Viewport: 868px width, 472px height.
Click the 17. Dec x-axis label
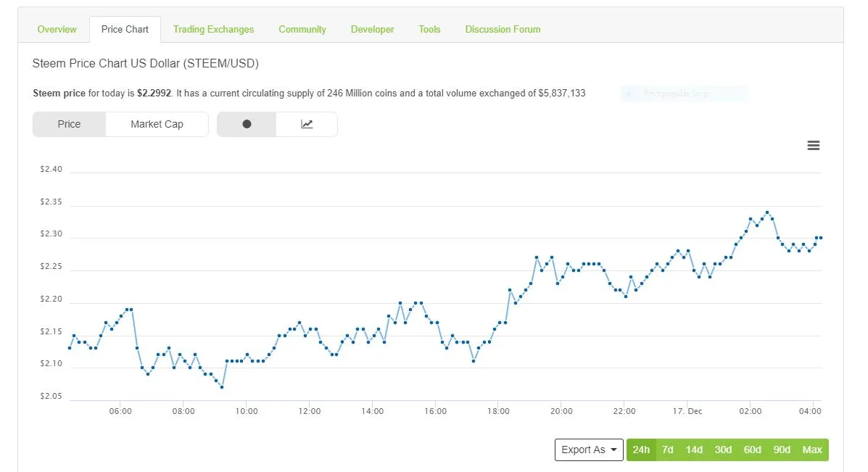[687, 411]
